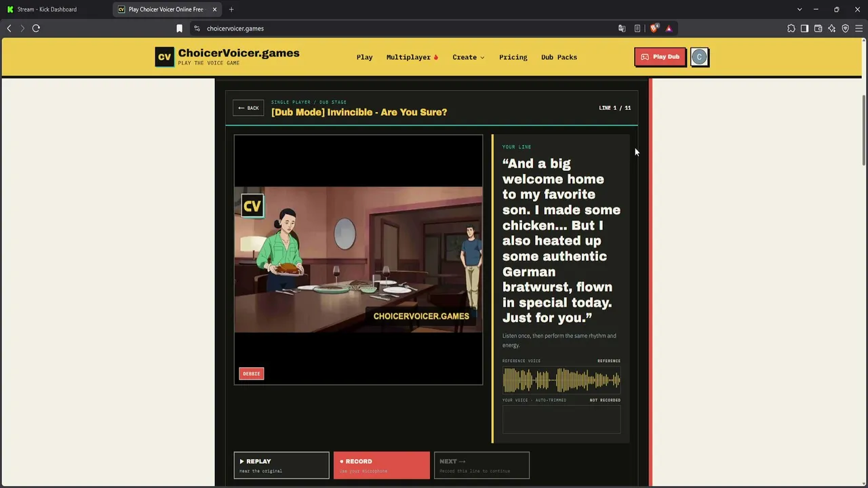868x488 pixels.
Task: Click the ChoicerVoicer.games site title
Action: point(239,53)
